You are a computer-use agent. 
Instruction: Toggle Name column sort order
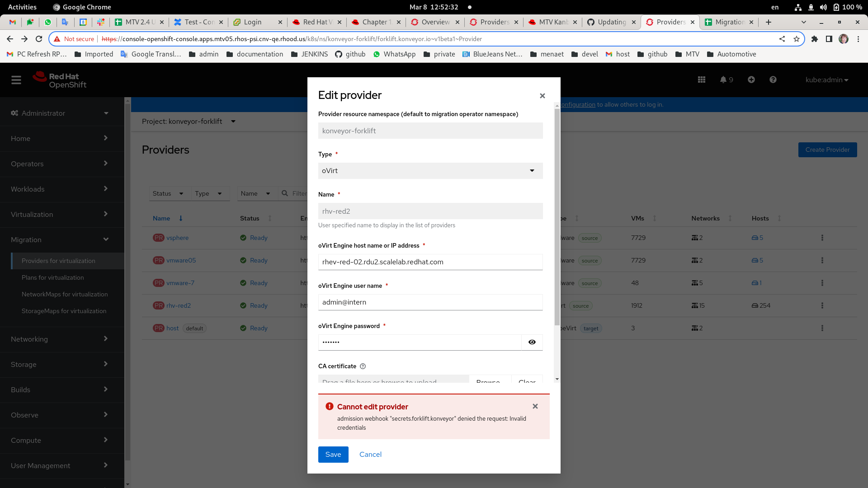180,218
